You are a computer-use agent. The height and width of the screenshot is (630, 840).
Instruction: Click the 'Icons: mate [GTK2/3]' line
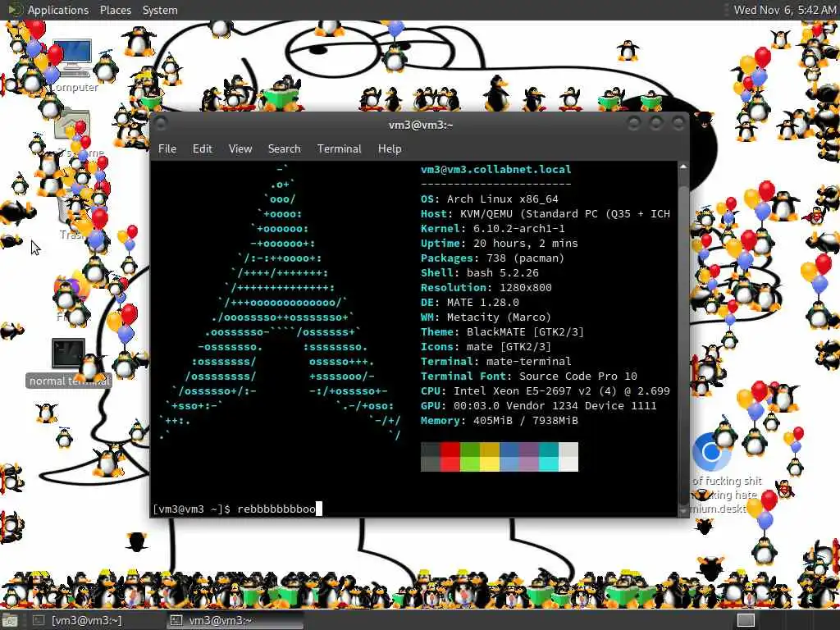(486, 347)
